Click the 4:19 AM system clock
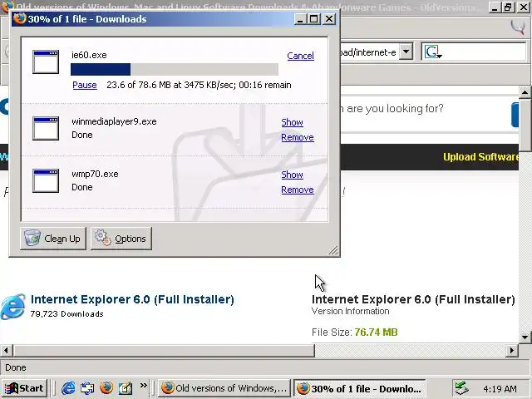The width and height of the screenshot is (532, 399). [x=500, y=389]
